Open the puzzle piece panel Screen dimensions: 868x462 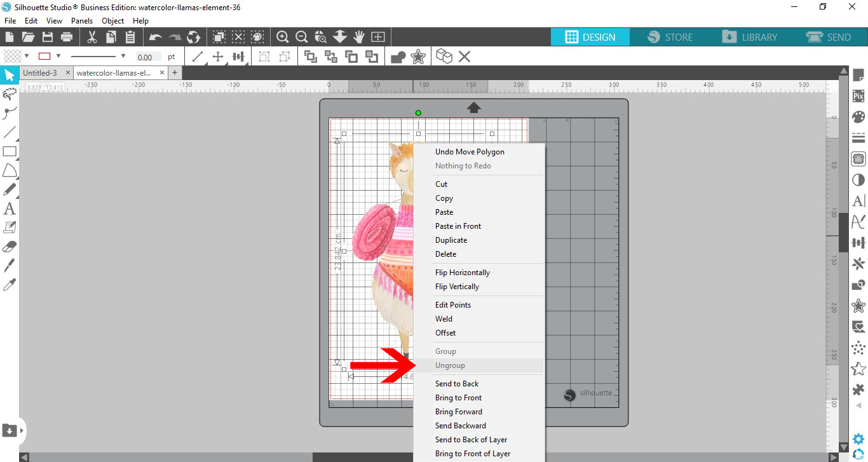(x=858, y=389)
